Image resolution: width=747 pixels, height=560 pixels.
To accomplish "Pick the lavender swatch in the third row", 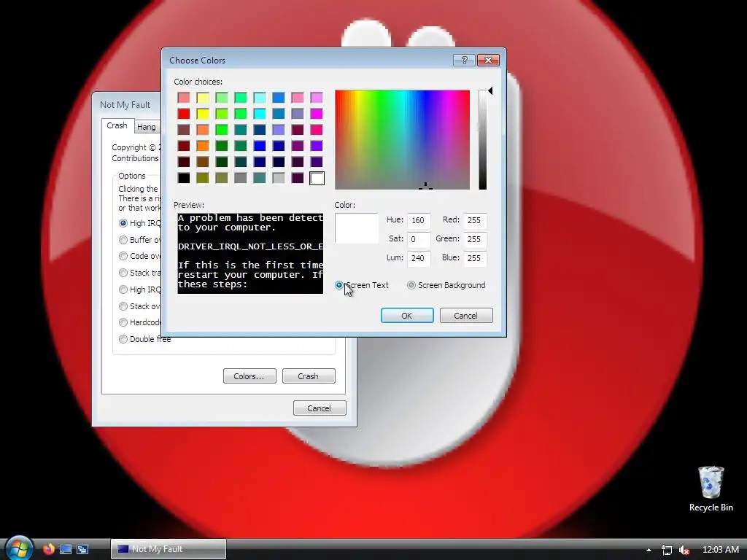I will click(279, 130).
